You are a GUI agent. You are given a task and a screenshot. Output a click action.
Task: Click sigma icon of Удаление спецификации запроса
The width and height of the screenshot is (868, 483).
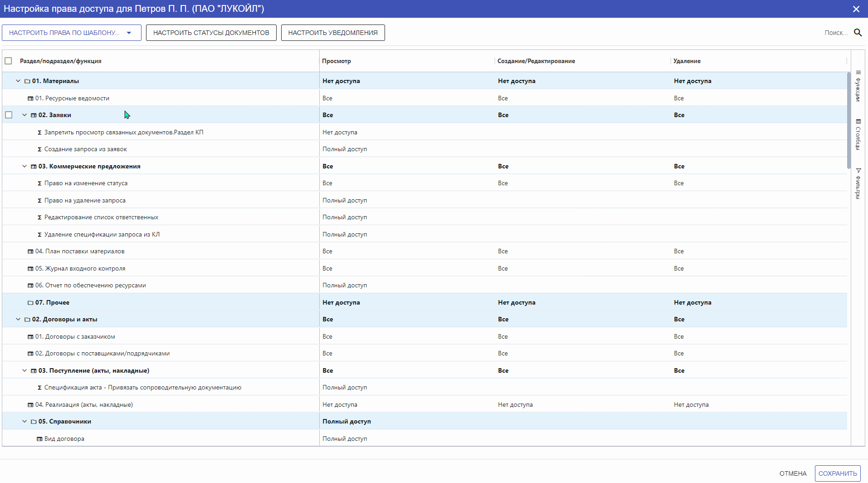[39, 235]
